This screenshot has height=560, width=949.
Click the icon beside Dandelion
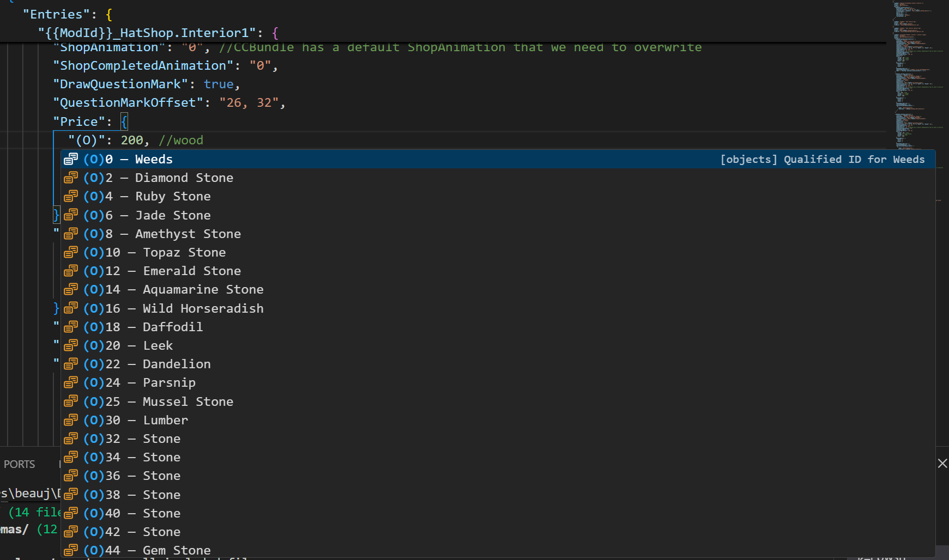pos(71,364)
